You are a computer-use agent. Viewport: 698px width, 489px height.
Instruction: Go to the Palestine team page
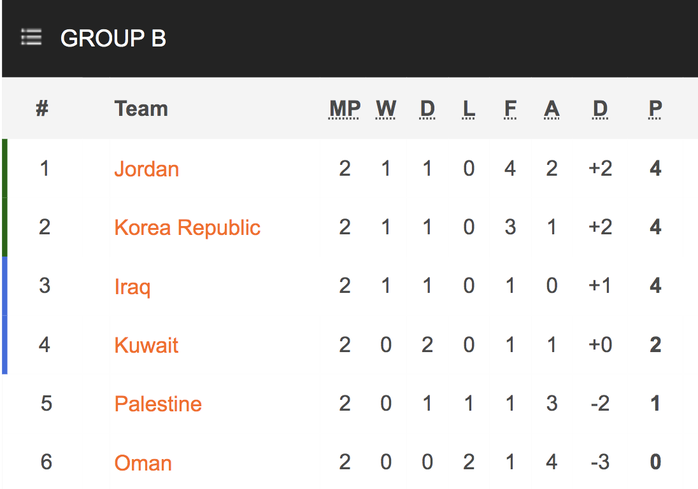[x=158, y=404]
